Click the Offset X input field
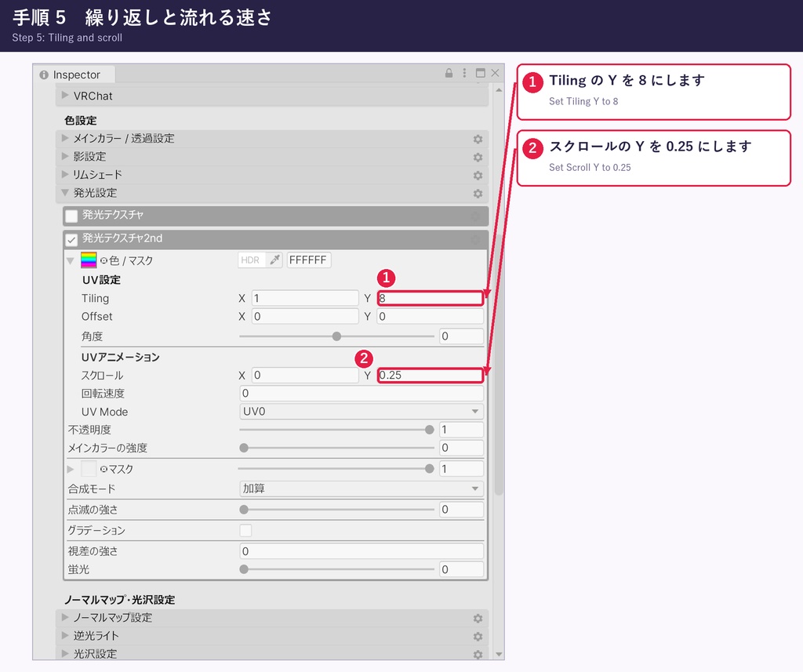The image size is (803, 672). [x=305, y=317]
